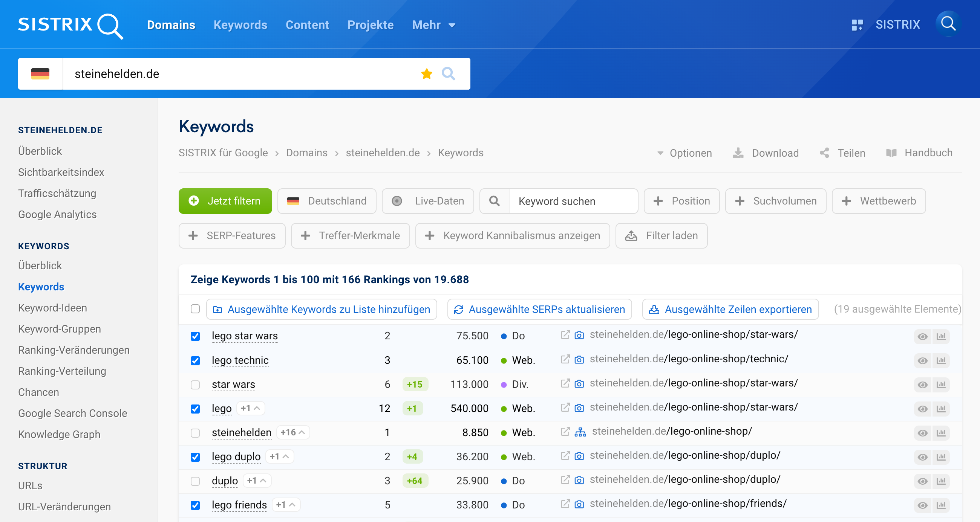
Task: Click Ausgewählte Keywords zu Liste hinzufügen
Action: coord(322,310)
